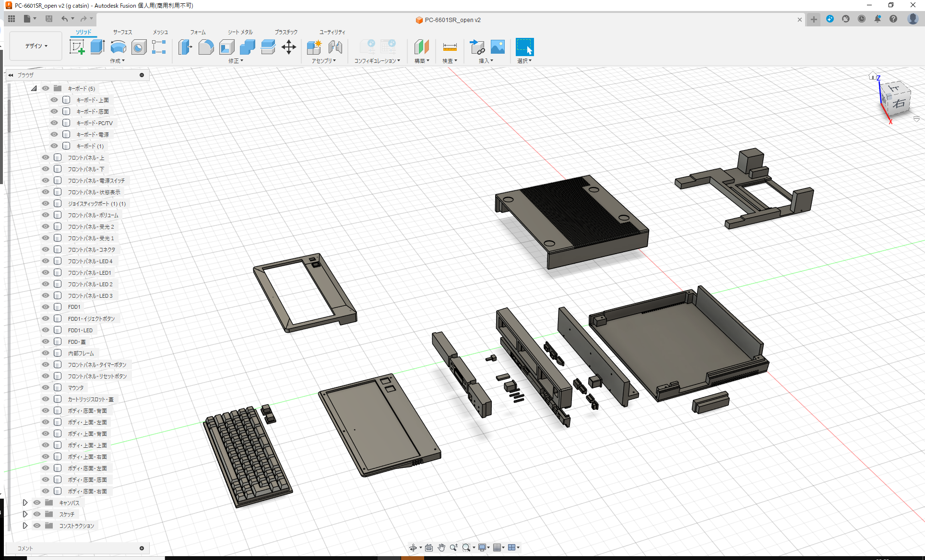Activate the Pan tool in the navigation bar

[441, 547]
